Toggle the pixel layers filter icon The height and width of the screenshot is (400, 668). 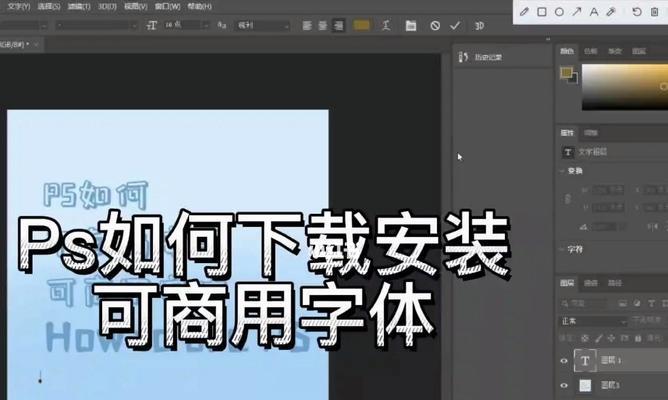click(x=623, y=303)
